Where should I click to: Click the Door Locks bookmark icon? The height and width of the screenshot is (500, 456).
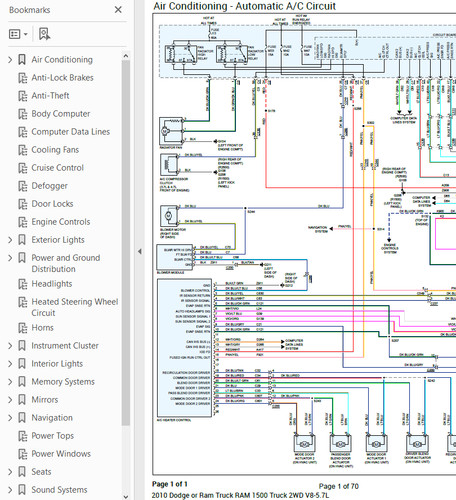pyautogui.click(x=23, y=204)
